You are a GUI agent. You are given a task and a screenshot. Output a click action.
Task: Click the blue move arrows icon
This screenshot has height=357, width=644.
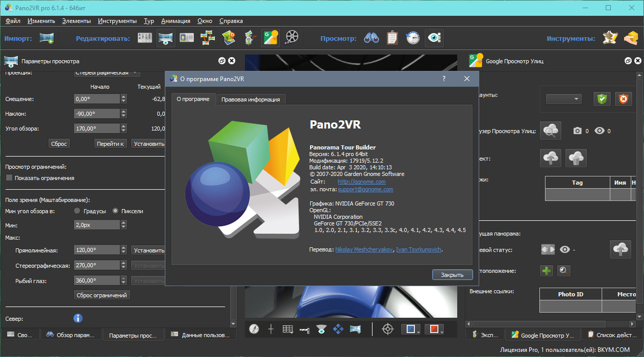(x=338, y=329)
